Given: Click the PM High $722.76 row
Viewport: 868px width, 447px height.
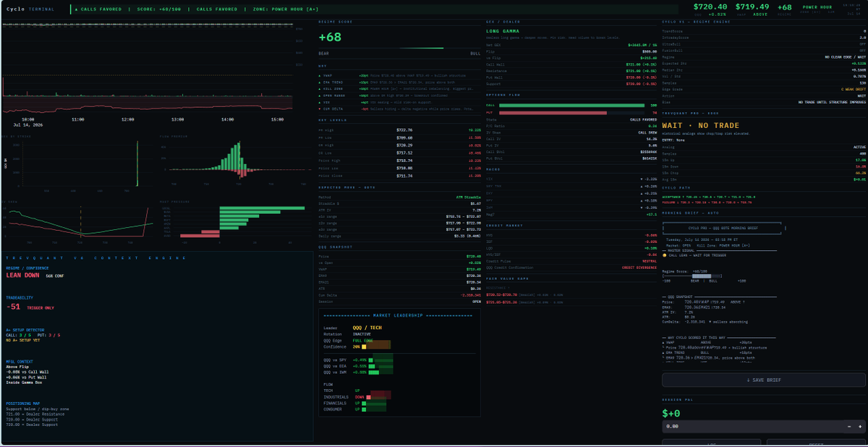Looking at the screenshot, I should [x=399, y=129].
